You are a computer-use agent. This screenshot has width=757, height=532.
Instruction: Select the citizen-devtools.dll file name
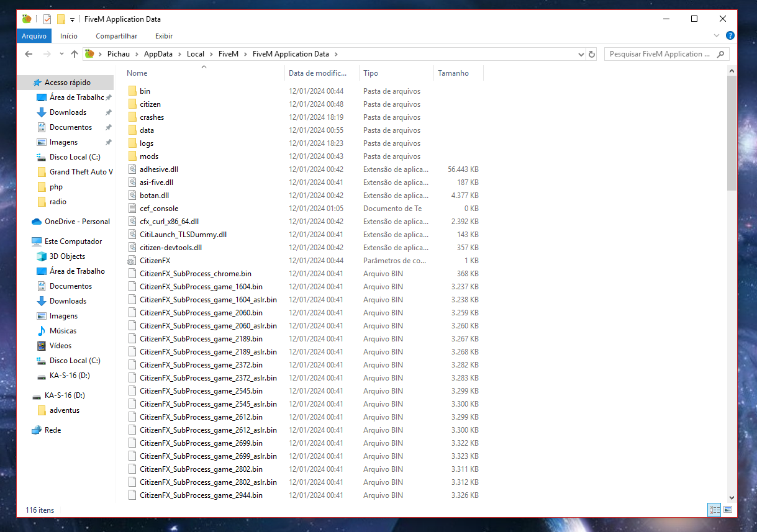[x=171, y=248]
